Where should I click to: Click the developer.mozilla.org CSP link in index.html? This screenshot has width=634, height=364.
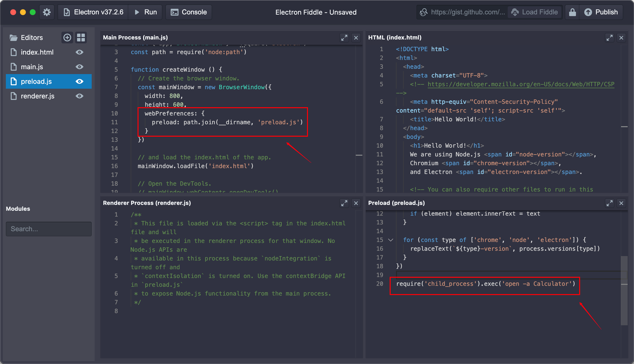[x=521, y=84]
